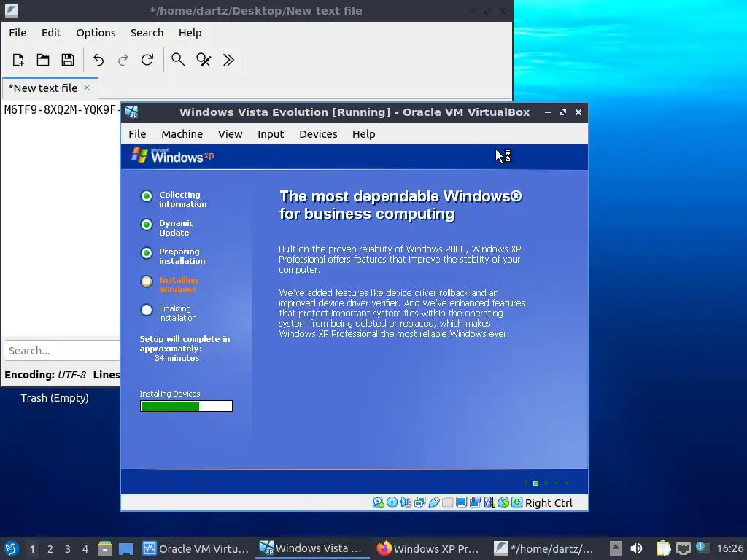This screenshot has height=560, width=747.
Task: Click the recording indicator icon
Action: (x=475, y=502)
